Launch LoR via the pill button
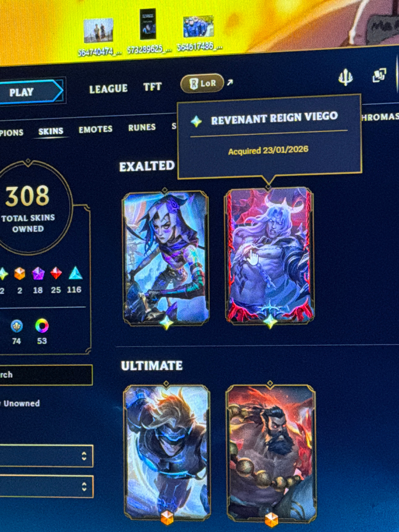Screen dimensions: 399x532 click(x=202, y=84)
